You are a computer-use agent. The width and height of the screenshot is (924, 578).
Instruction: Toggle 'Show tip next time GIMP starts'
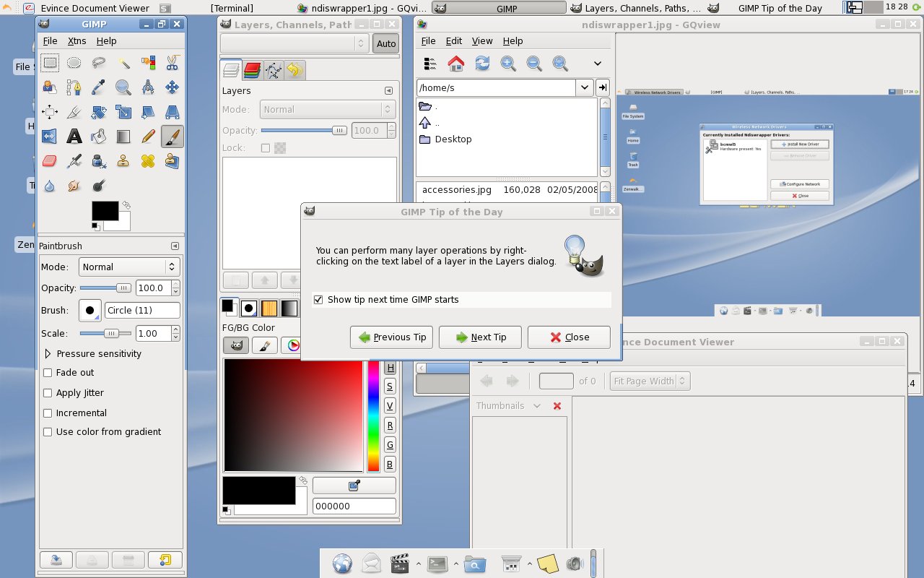point(318,299)
